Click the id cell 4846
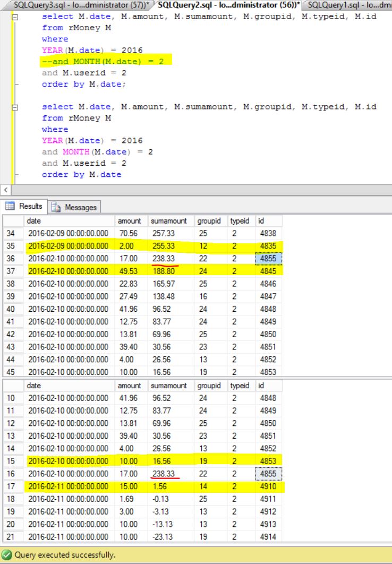 (268, 284)
